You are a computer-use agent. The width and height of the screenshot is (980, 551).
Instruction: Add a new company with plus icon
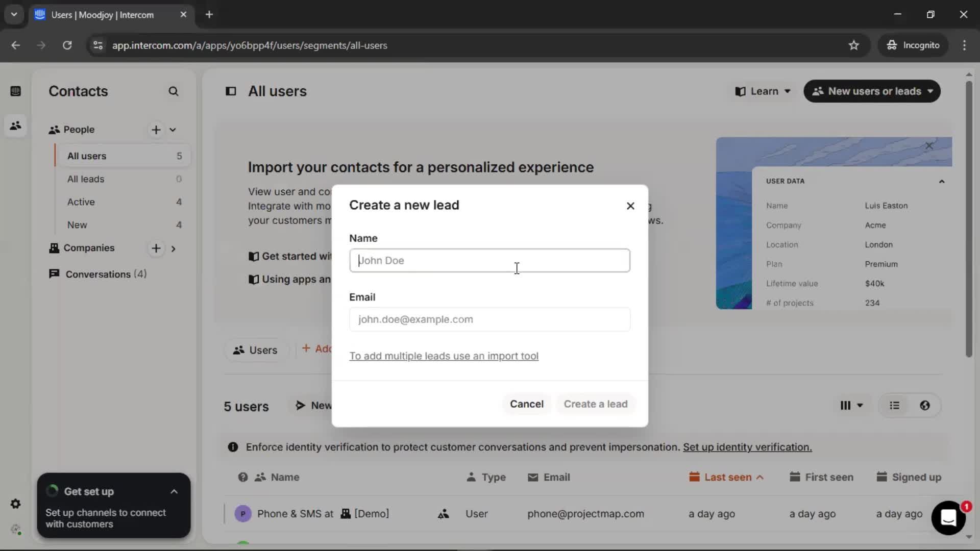[x=156, y=248]
